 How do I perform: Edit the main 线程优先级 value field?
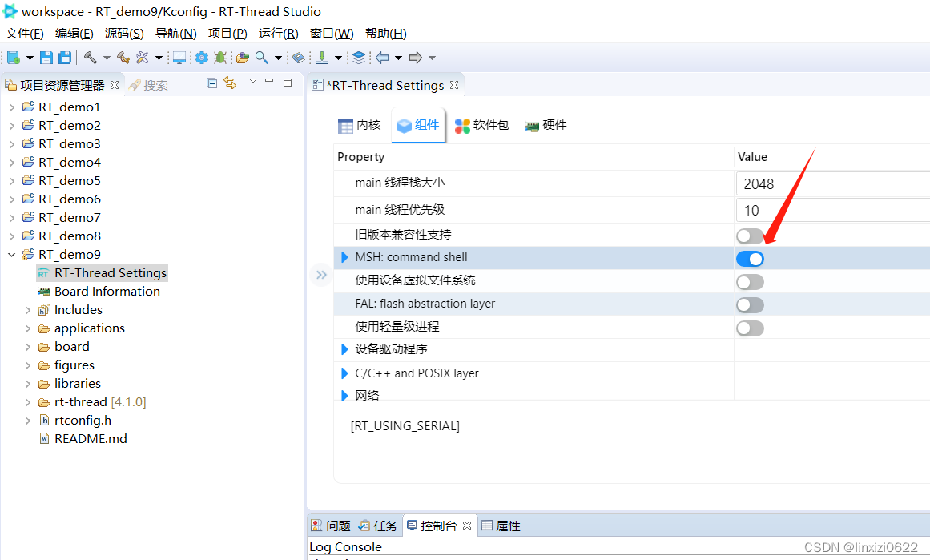pos(833,211)
